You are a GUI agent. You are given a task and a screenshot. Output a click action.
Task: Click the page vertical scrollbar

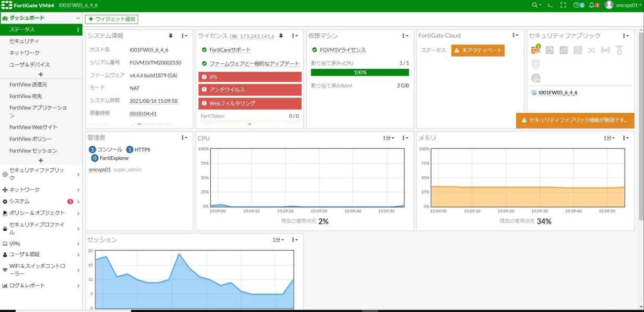[641, 126]
